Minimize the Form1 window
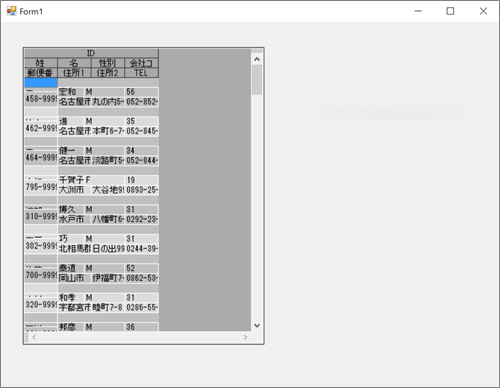Viewport: 500px width, 388px height. (x=418, y=11)
